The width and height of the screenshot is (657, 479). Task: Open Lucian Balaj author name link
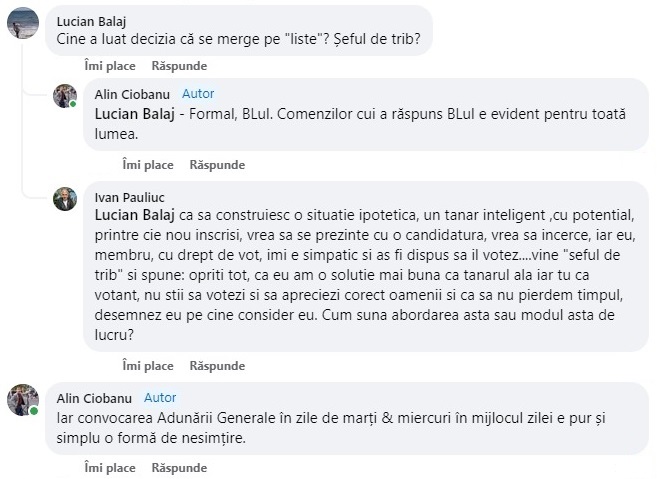click(x=91, y=22)
